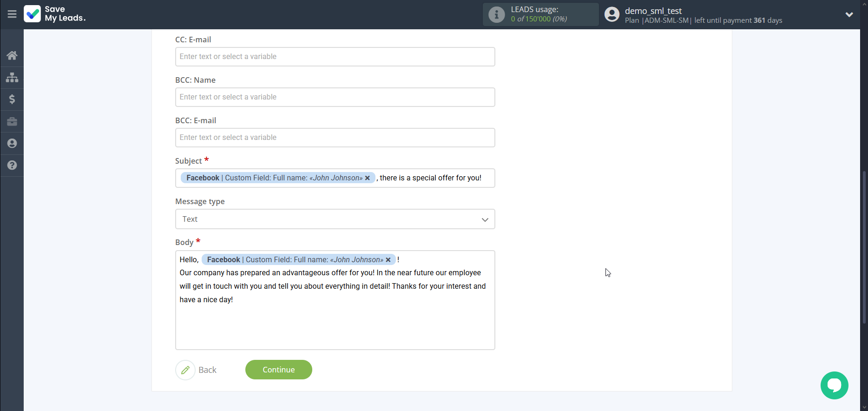Viewport: 868px width, 411px height.
Task: Open the help question mark icon
Action: click(12, 165)
